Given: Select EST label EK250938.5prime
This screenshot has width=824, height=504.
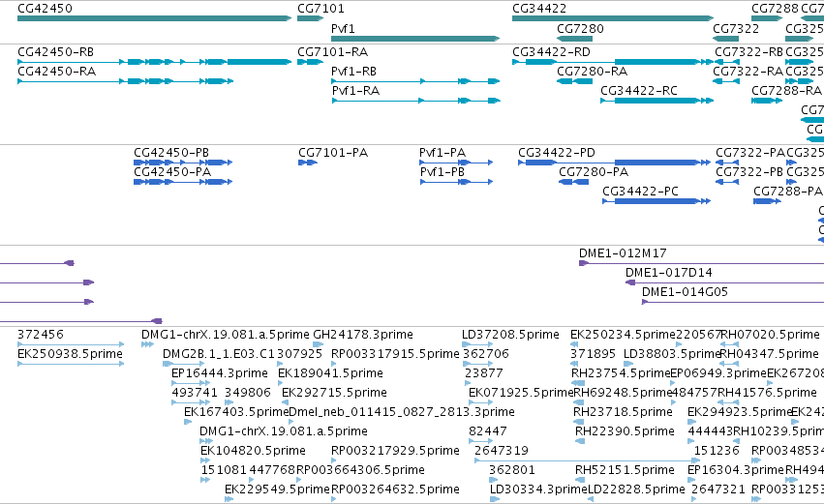Looking at the screenshot, I should click(x=70, y=354).
